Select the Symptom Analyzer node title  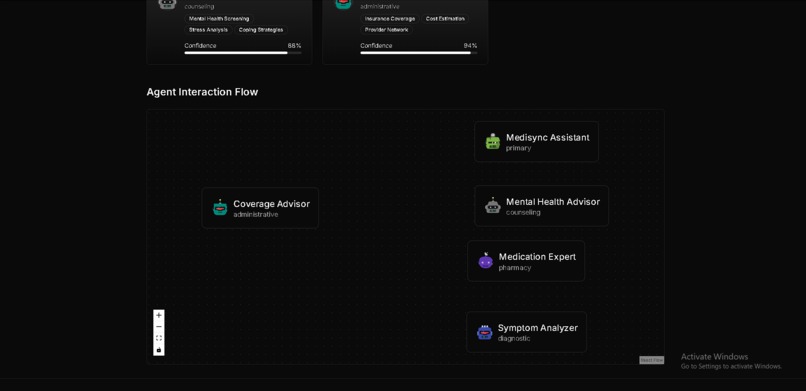538,328
